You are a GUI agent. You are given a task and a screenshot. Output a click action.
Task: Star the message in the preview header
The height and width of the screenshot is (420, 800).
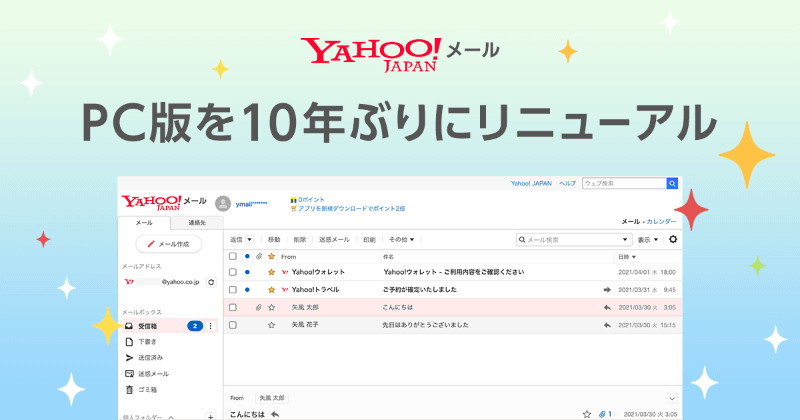(x=587, y=414)
